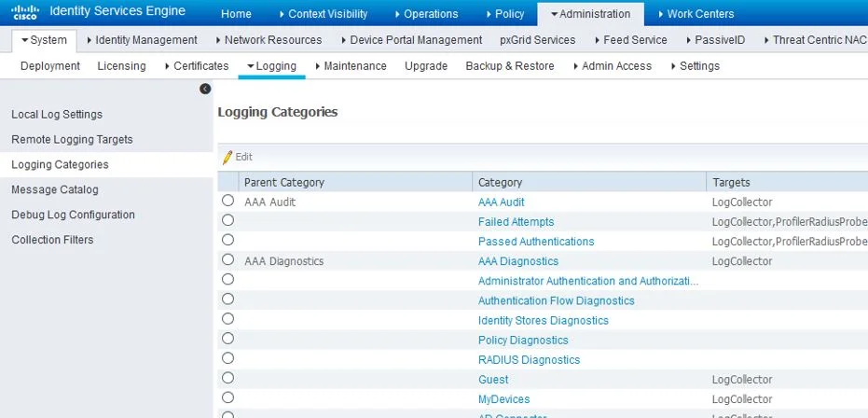Open Local Log Settings in sidebar
868x418 pixels.
57,115
